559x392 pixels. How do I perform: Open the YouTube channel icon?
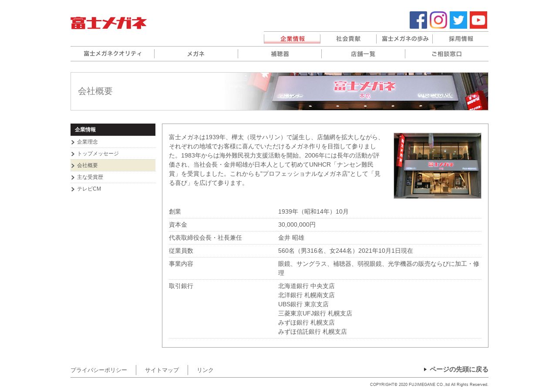[478, 20]
